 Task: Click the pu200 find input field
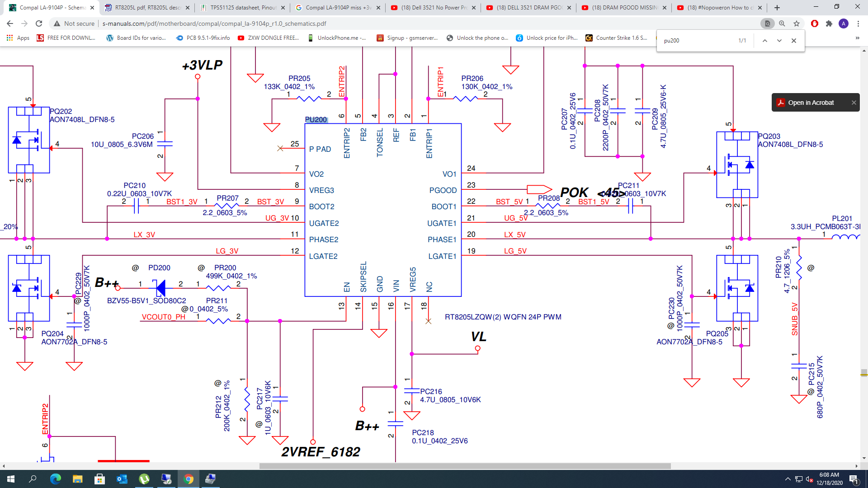pyautogui.click(x=696, y=41)
